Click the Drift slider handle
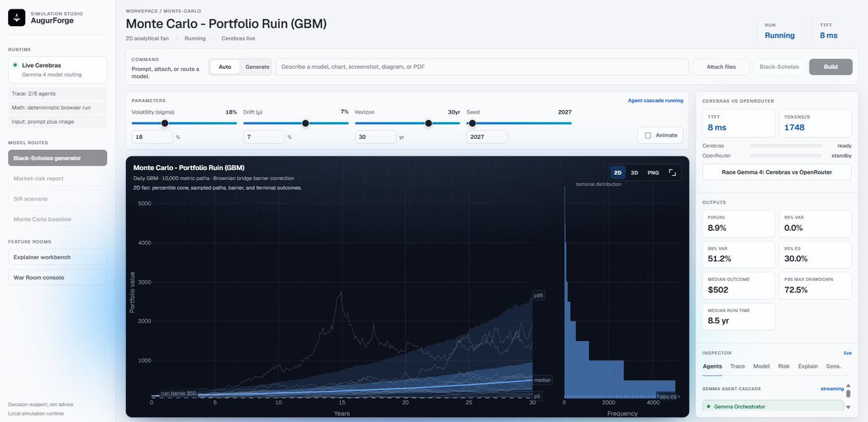 tap(306, 123)
